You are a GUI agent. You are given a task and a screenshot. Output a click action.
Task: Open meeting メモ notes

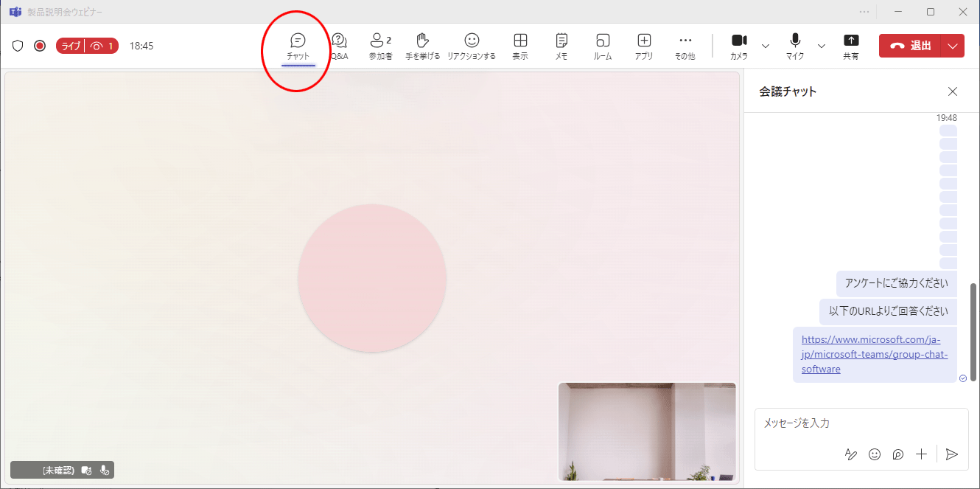pos(561,46)
